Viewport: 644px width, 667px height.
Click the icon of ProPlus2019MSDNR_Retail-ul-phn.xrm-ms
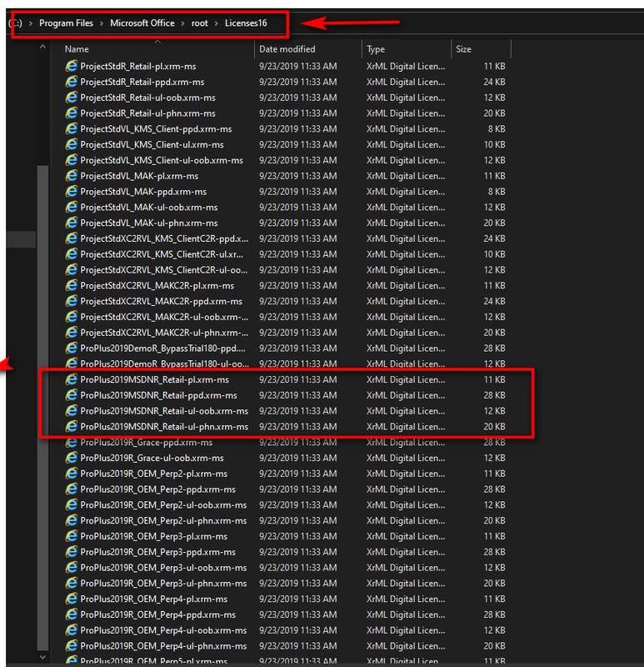[x=72, y=426]
